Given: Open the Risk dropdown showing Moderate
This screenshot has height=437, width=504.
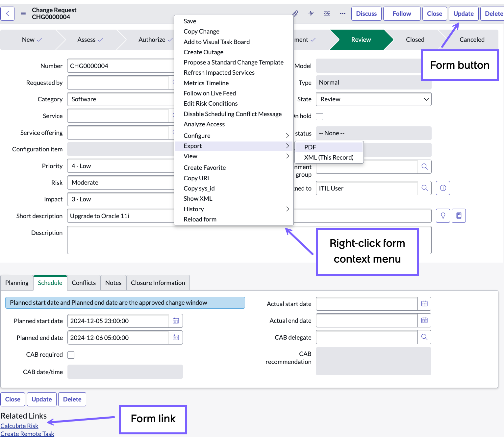Looking at the screenshot, I should click(121, 182).
